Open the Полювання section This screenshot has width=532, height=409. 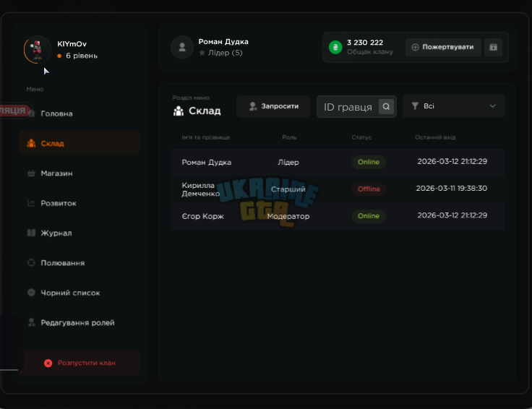tap(80, 263)
